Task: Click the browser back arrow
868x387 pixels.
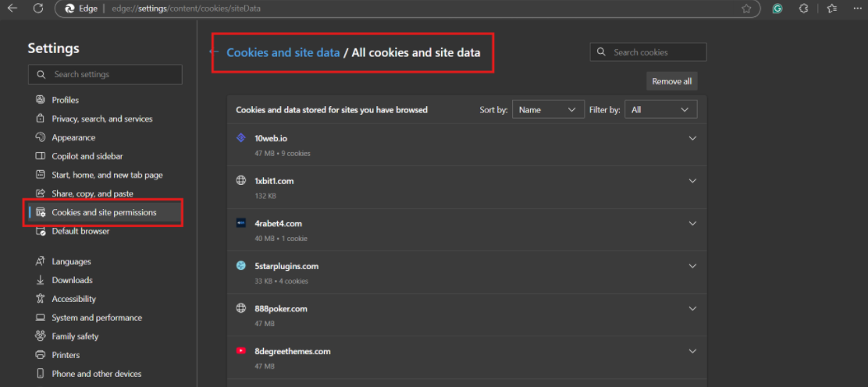Action: pos(12,9)
